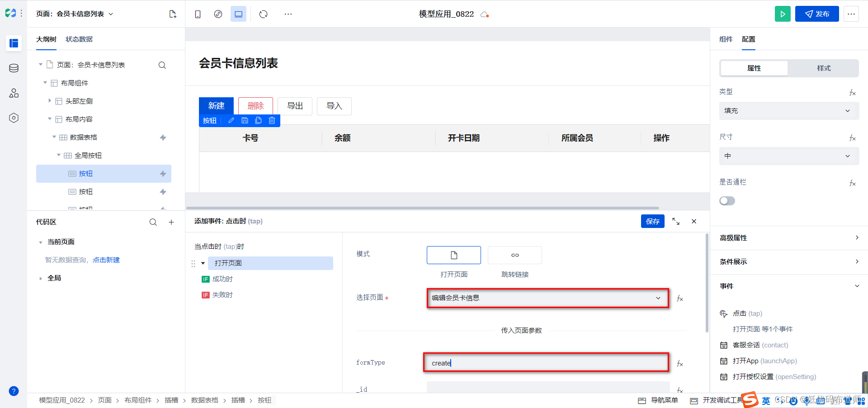Switch to mobile phone preview
868x408 pixels.
(198, 14)
